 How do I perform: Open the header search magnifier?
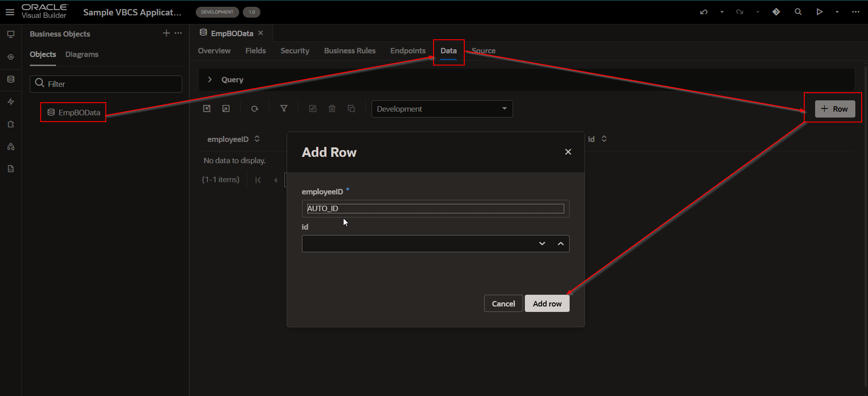coord(798,12)
